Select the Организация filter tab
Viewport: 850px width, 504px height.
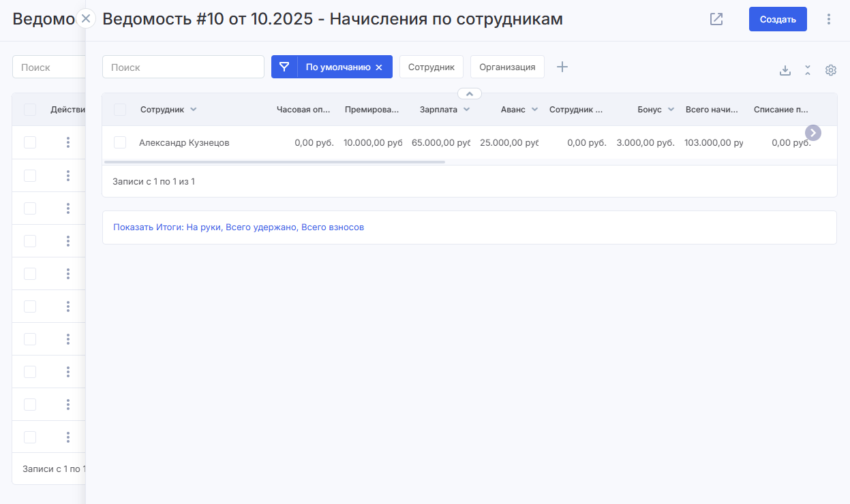[x=507, y=67]
